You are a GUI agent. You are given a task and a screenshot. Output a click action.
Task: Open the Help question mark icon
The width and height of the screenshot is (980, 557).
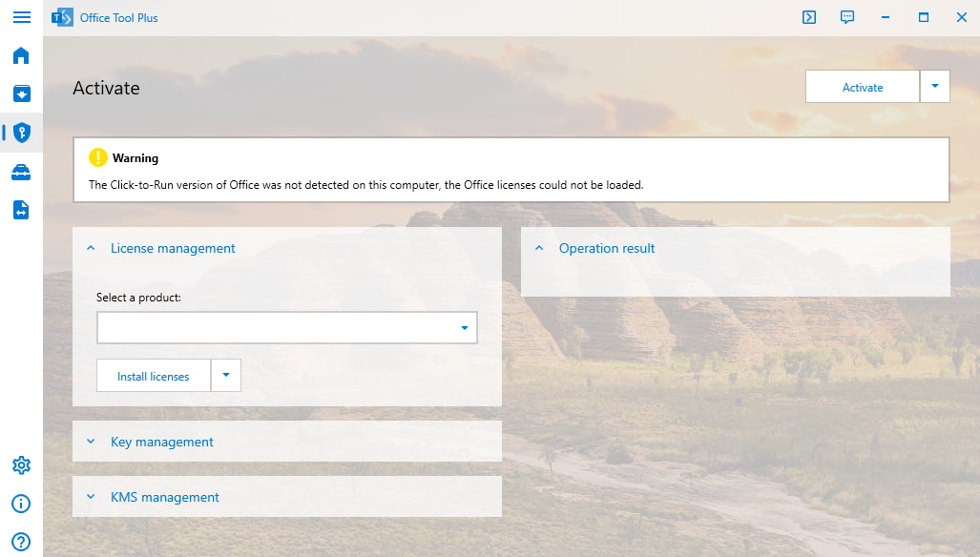pos(21,542)
